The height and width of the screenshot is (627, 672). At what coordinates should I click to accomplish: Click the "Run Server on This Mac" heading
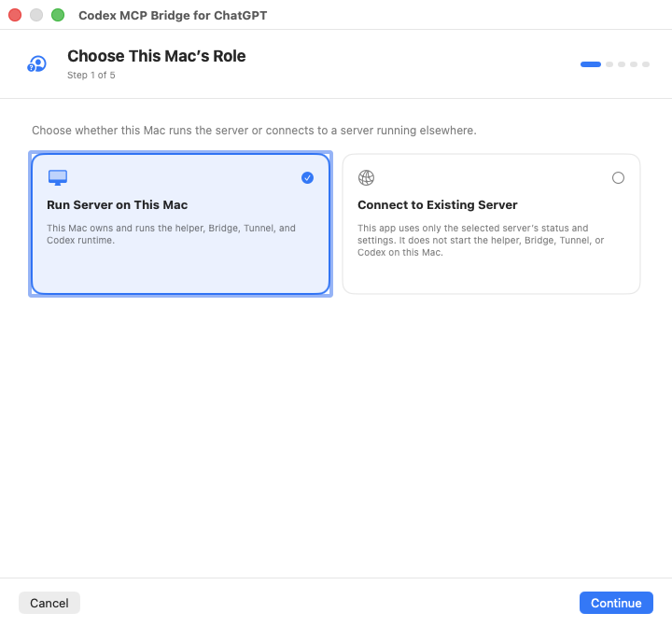[117, 205]
